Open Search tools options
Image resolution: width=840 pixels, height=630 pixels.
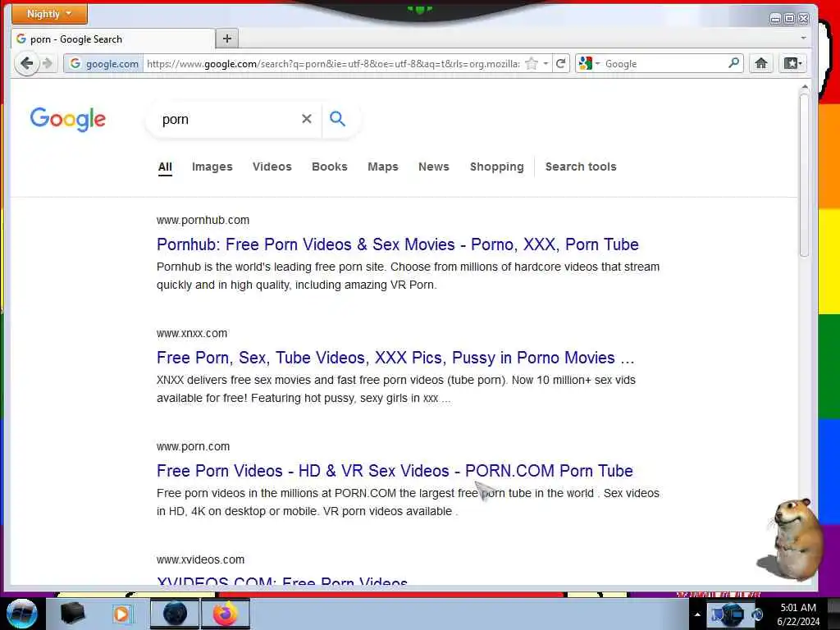pos(581,167)
